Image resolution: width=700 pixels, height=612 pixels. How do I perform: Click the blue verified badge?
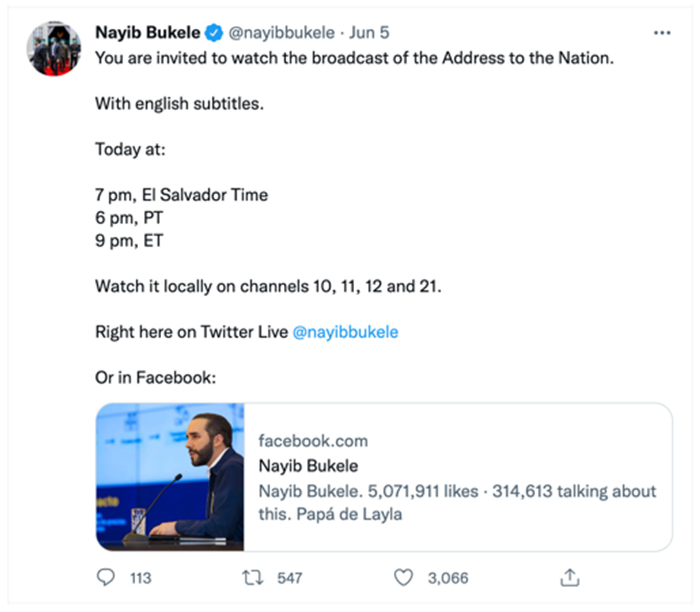[x=214, y=33]
